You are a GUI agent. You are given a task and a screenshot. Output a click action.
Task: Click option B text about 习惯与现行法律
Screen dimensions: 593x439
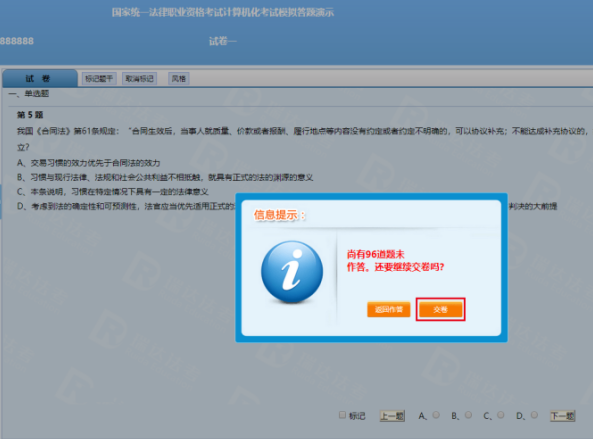pyautogui.click(x=165, y=177)
